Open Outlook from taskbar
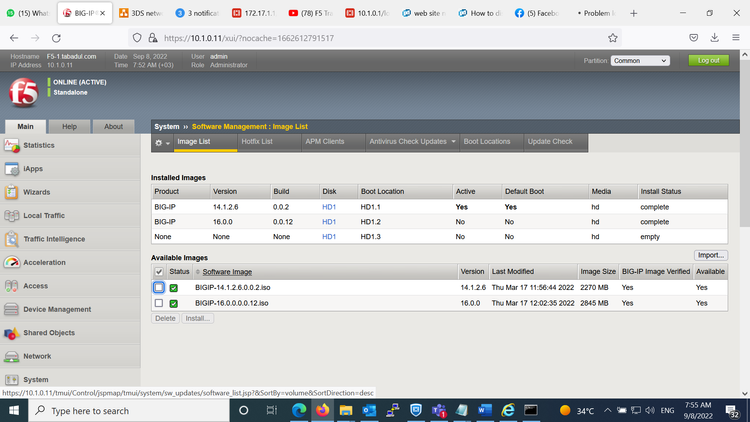 tap(369, 411)
